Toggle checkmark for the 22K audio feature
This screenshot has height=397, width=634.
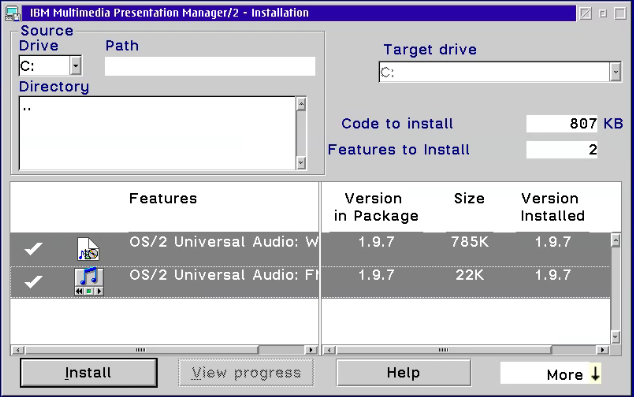[33, 281]
